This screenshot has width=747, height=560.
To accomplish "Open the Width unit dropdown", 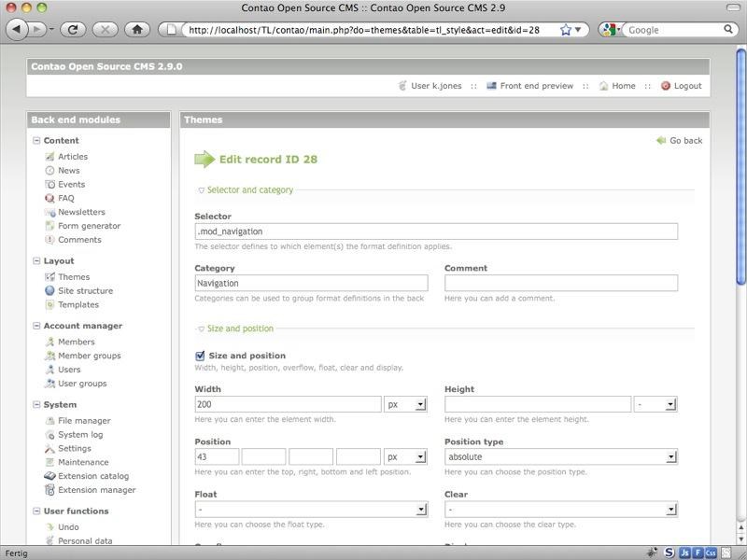I will pyautogui.click(x=405, y=404).
